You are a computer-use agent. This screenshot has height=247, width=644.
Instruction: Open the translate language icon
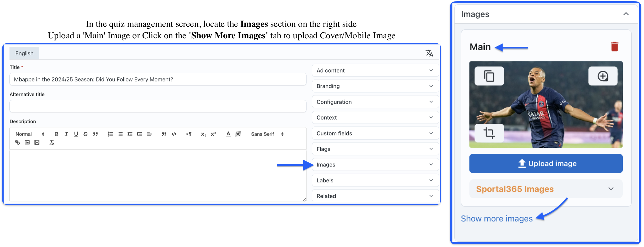click(x=429, y=53)
